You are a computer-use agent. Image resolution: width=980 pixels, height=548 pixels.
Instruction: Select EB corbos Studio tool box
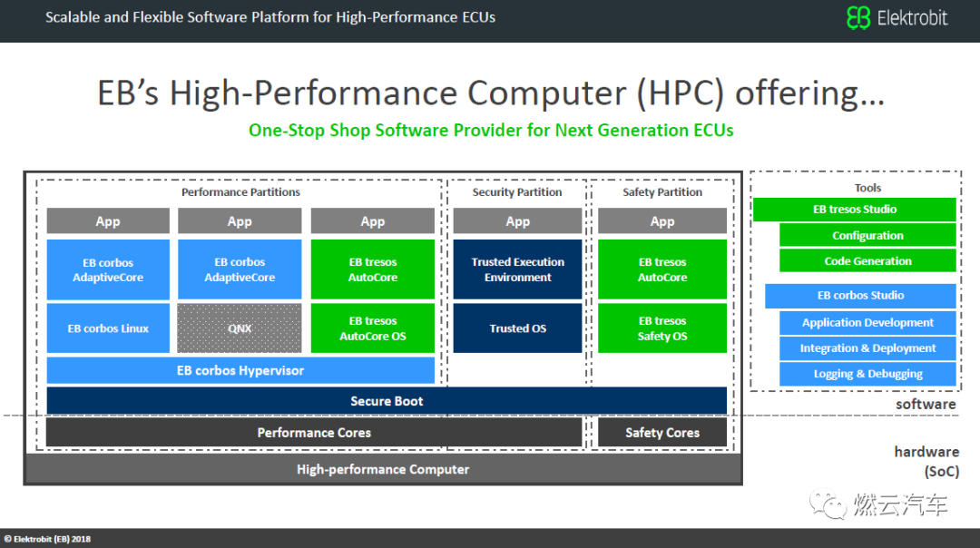(860, 296)
